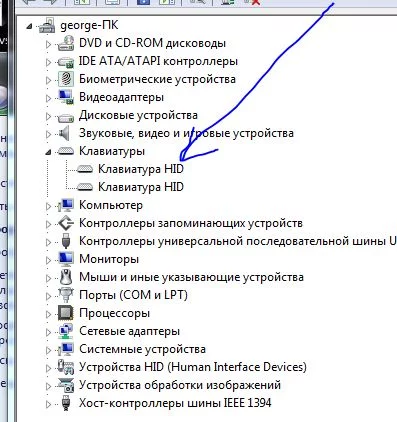The height and width of the screenshot is (422, 397).
Task: Select the Процессоры chip icon
Action: [x=66, y=313]
